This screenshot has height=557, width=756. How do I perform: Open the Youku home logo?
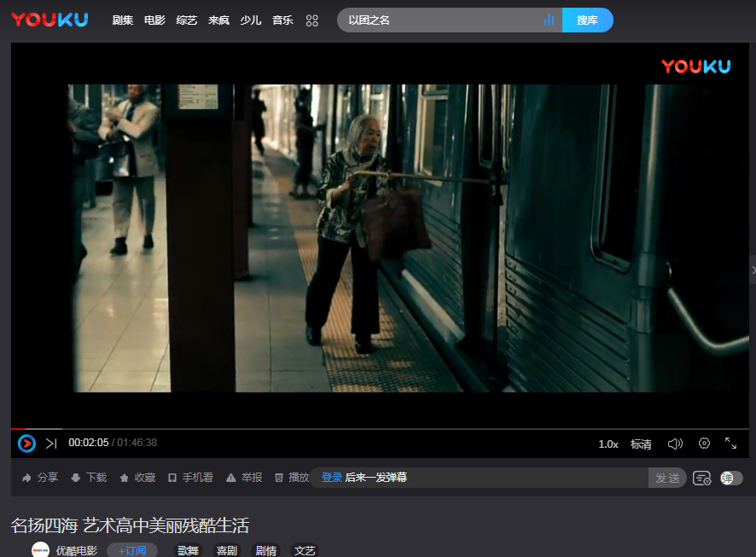[x=49, y=20]
